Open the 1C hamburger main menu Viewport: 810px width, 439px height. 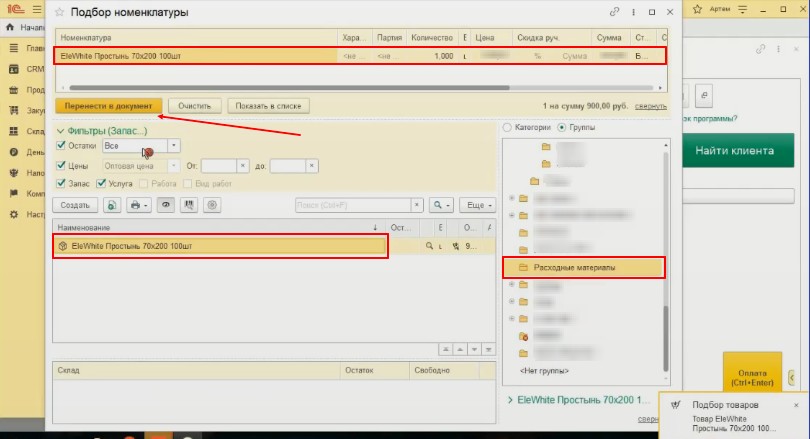(37, 9)
